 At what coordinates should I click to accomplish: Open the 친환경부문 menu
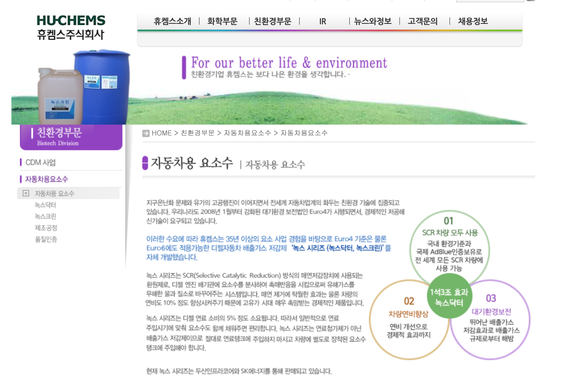point(272,21)
